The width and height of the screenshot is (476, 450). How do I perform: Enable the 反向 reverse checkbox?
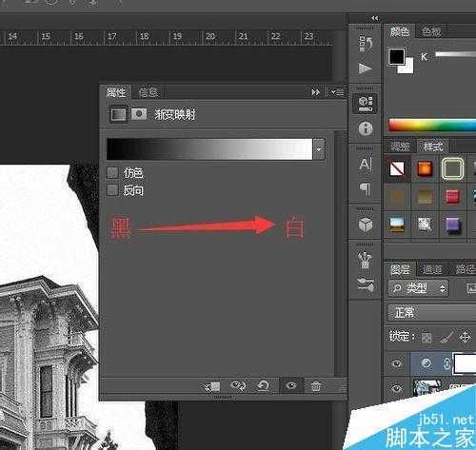pos(112,190)
